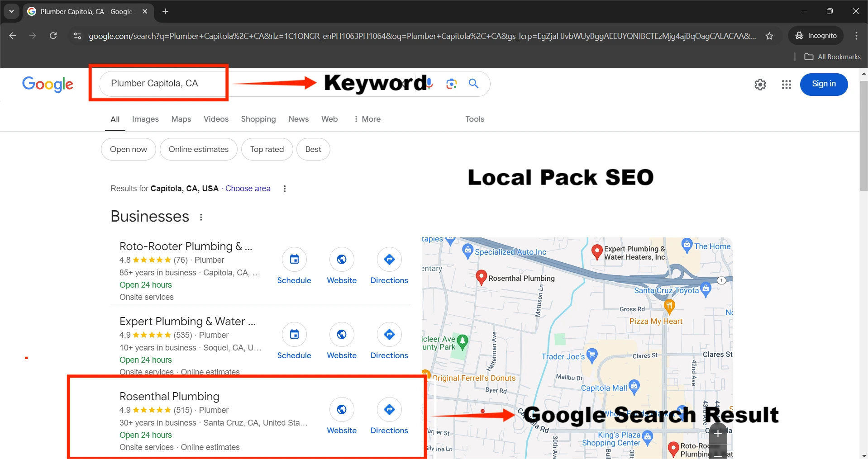This screenshot has width=868, height=459.
Task: Switch to the Web tab
Action: point(329,119)
